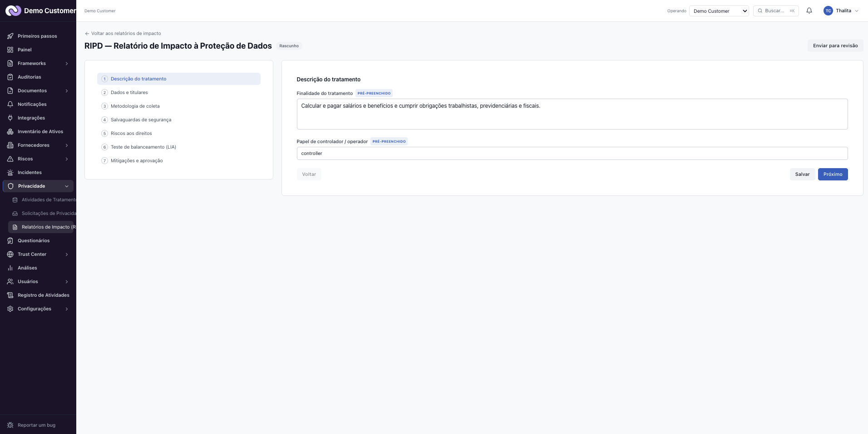Open step 6 Teste de balanceamento (LIA)
Viewport: 868px width, 434px height.
tap(179, 147)
